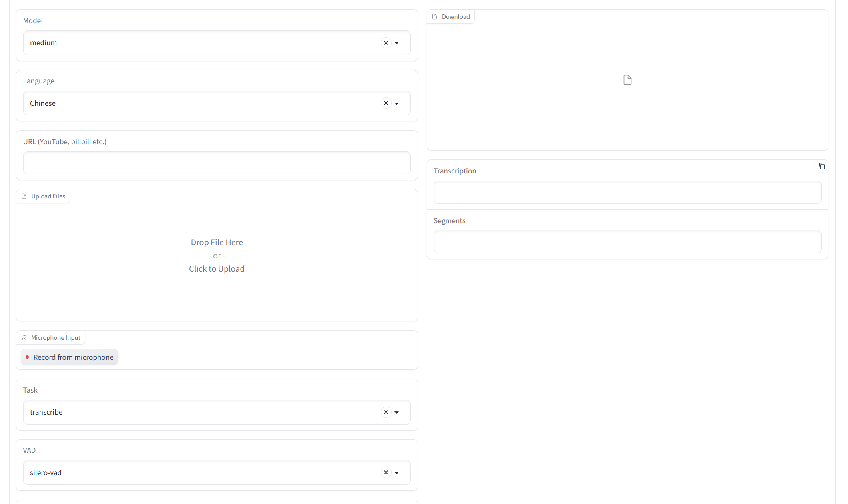Clear the silero-vad selection X icon
848x504 pixels.
pyautogui.click(x=386, y=473)
